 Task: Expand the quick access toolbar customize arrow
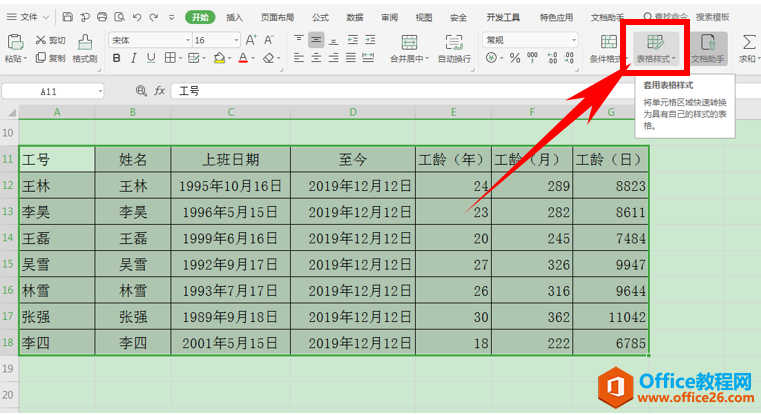pos(171,17)
